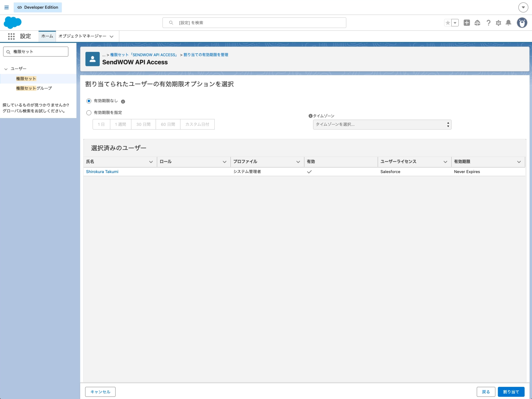Open the notifications bell
The image size is (532, 399).
point(508,23)
